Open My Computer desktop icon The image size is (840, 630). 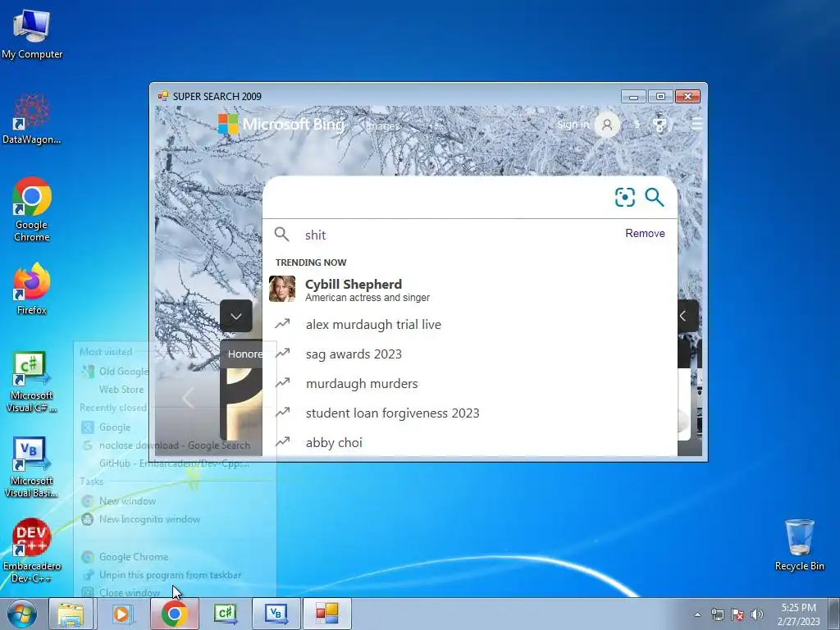pos(32,34)
